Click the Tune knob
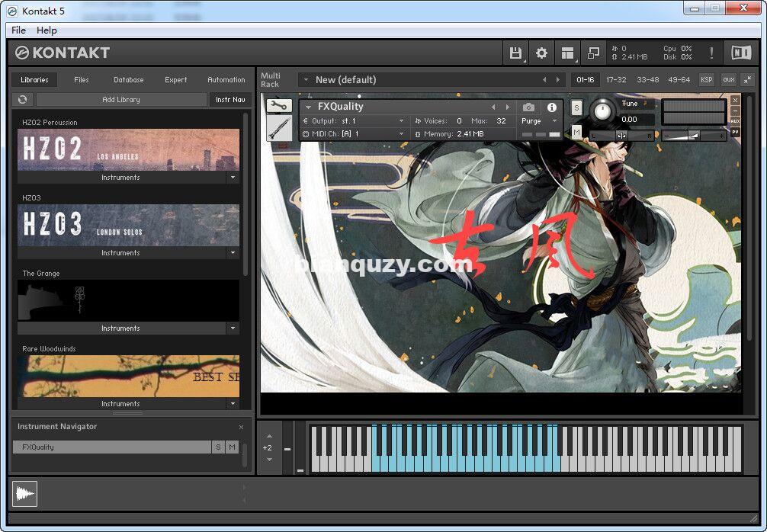Screen dimensions: 767x532 [x=603, y=111]
